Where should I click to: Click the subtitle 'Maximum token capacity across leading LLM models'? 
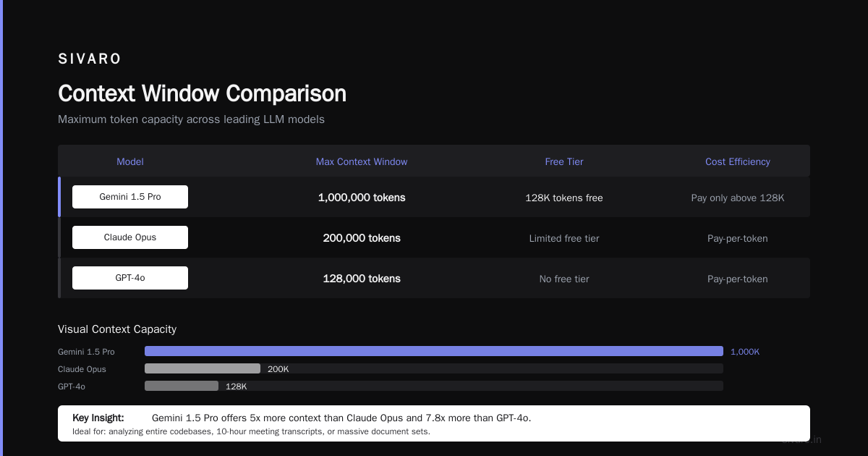click(191, 119)
